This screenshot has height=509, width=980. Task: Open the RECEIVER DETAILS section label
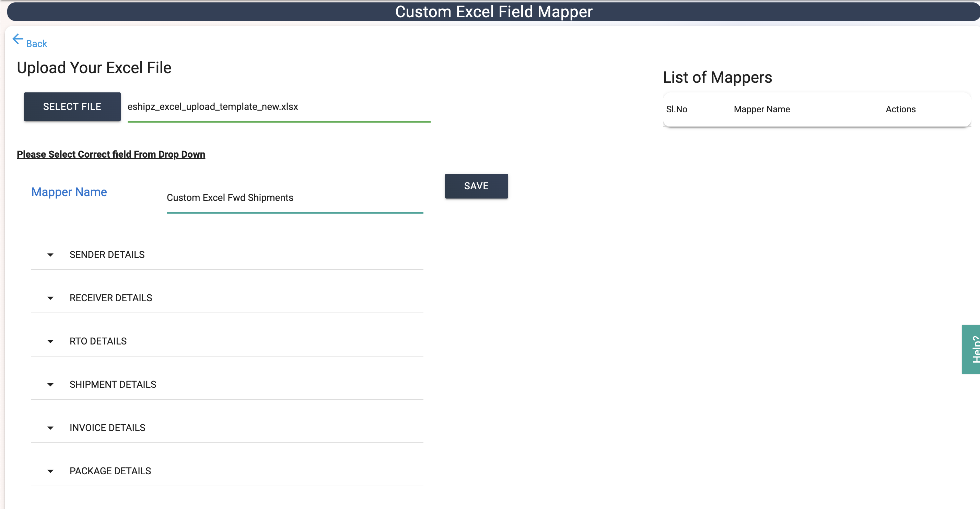click(111, 298)
